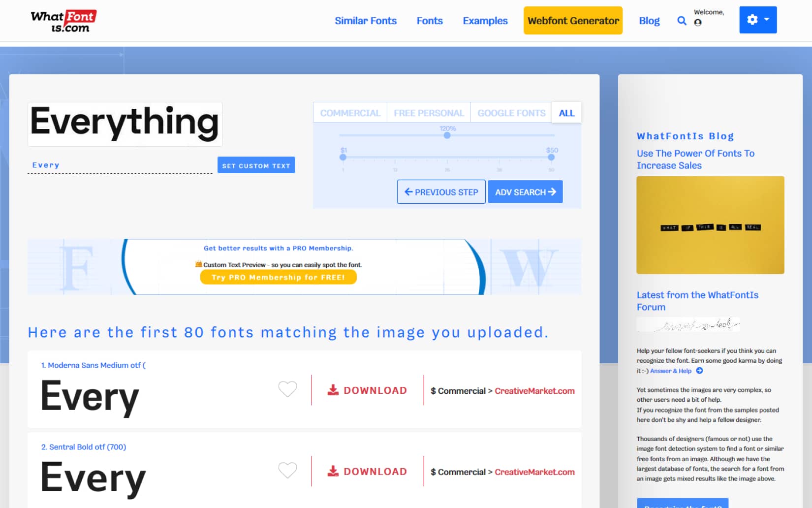Filter results by FREE PERSONAL fonts

(428, 112)
